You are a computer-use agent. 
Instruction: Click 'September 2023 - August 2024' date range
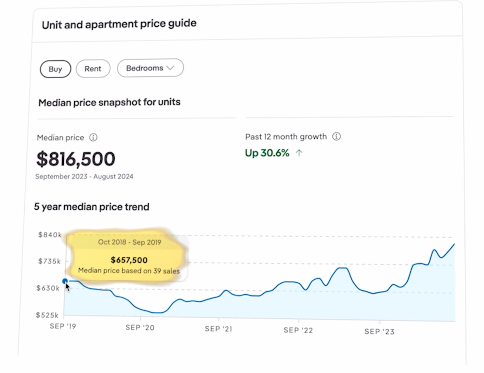[84, 176]
